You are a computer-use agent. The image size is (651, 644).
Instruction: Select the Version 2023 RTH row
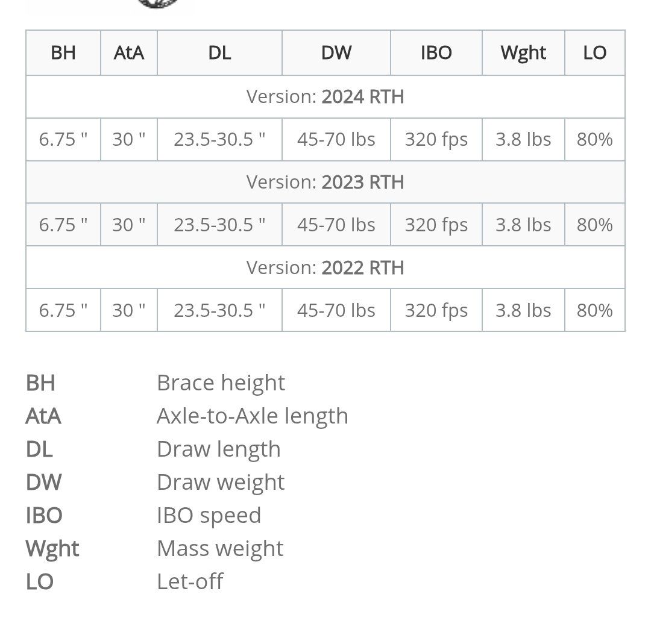click(x=325, y=182)
